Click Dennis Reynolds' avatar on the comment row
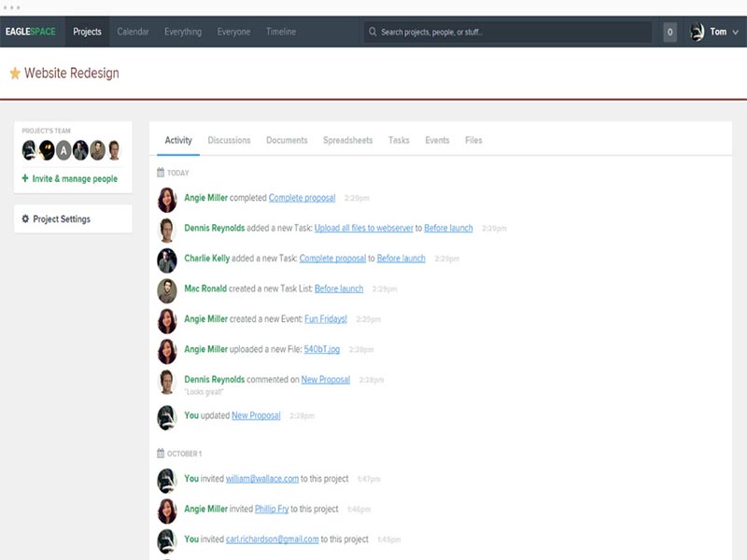This screenshot has height=560, width=747. pos(167,382)
